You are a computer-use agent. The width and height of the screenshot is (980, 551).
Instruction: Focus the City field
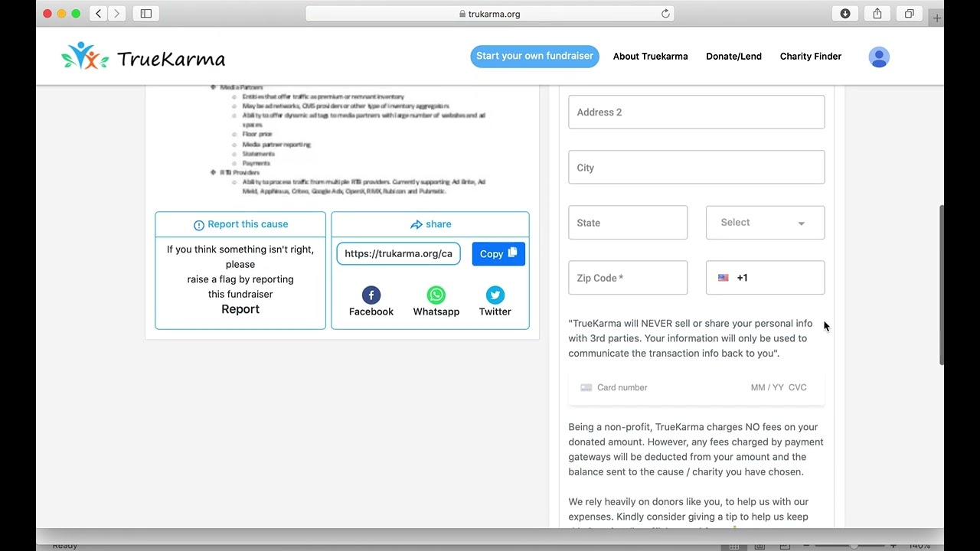[x=697, y=168]
